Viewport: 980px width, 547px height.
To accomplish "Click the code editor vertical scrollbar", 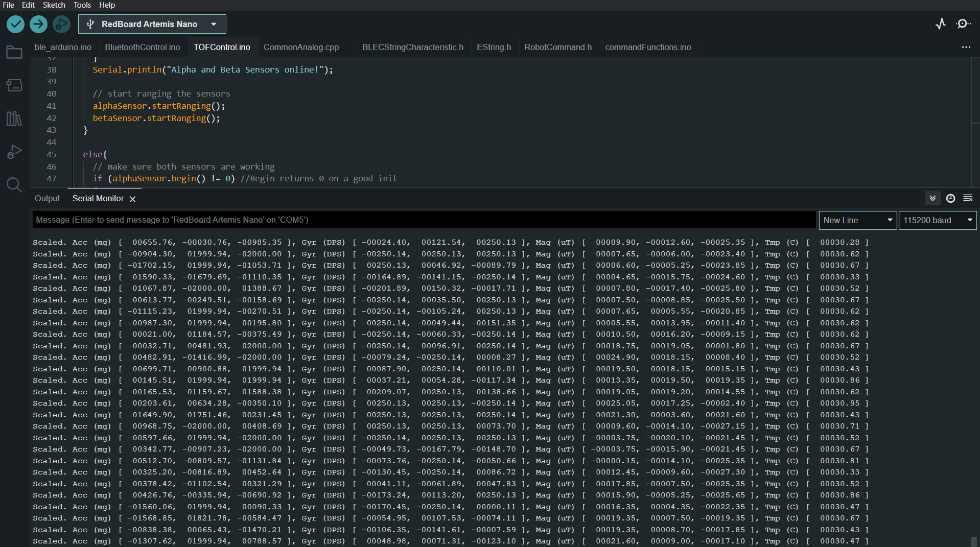I will point(975,123).
